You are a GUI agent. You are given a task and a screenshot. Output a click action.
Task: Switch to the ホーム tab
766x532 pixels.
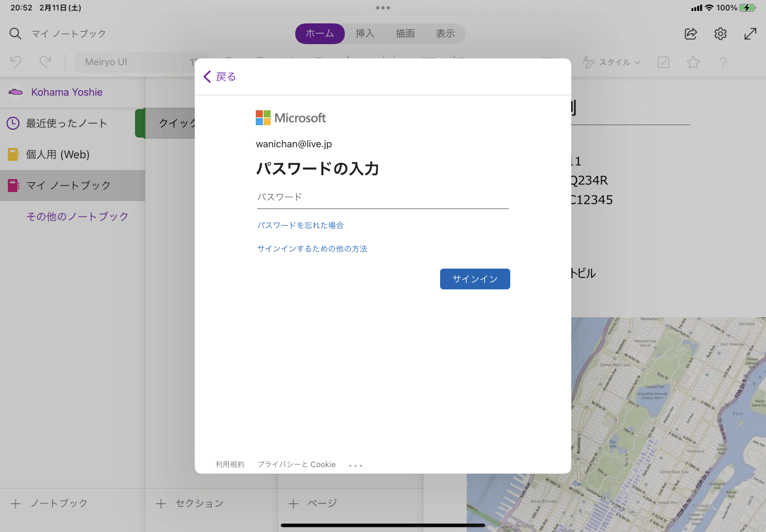[320, 33]
